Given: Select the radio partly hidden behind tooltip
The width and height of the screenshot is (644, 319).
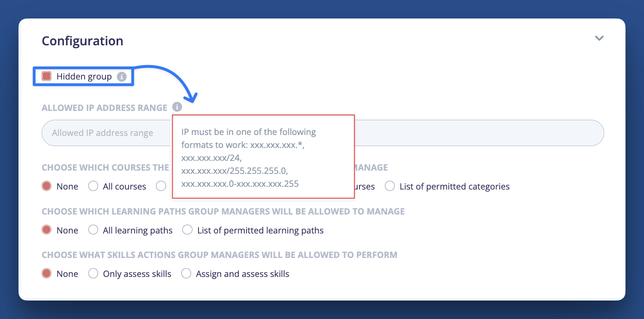Looking at the screenshot, I should pyautogui.click(x=161, y=186).
